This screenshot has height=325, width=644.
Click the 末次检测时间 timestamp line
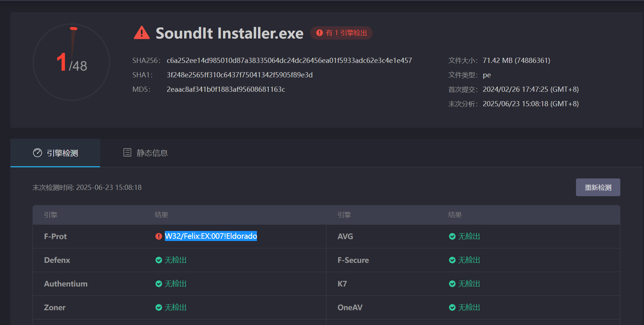pos(87,187)
